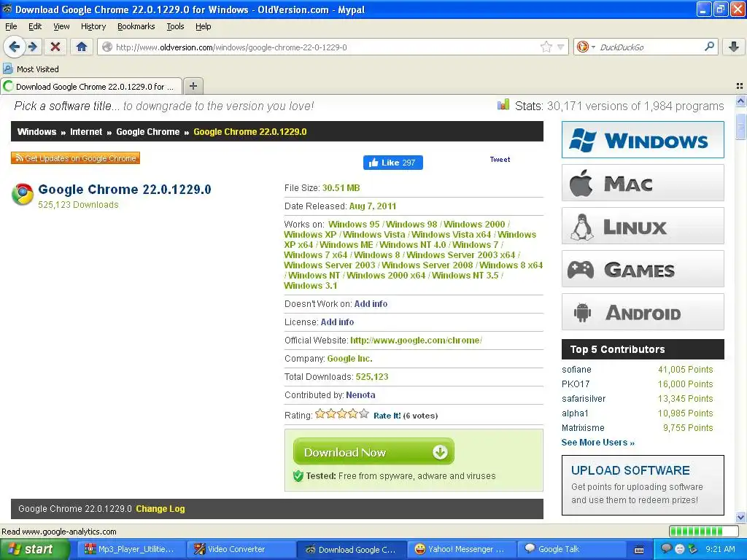Switch to Video Converter taskbar item

pyautogui.click(x=241, y=549)
